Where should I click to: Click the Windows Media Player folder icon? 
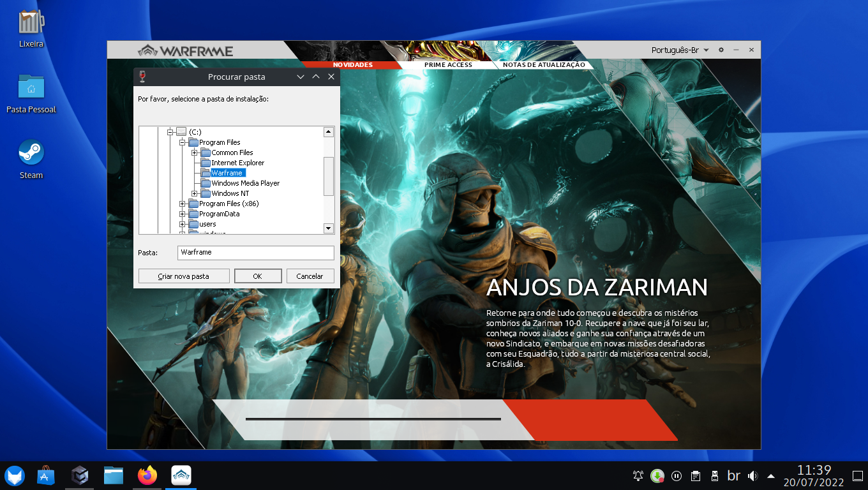pos(206,183)
